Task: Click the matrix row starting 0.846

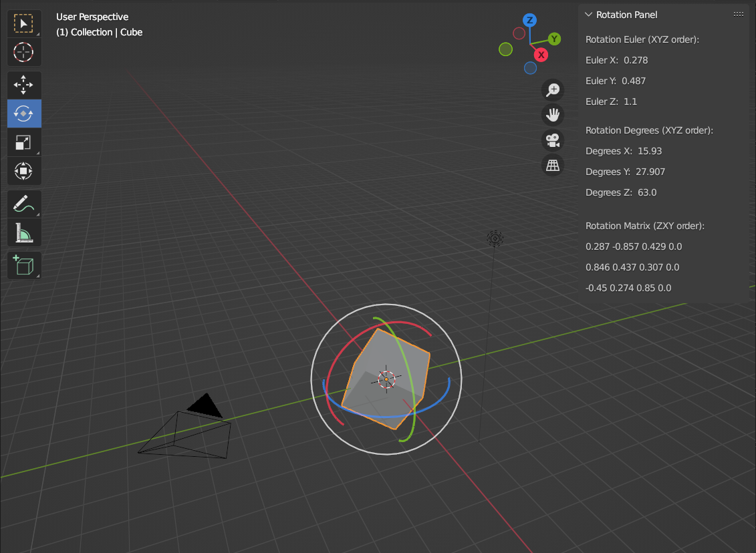Action: [x=632, y=267]
